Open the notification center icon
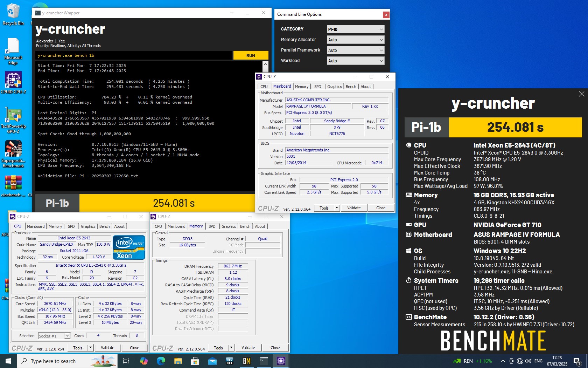 pyautogui.click(x=577, y=361)
